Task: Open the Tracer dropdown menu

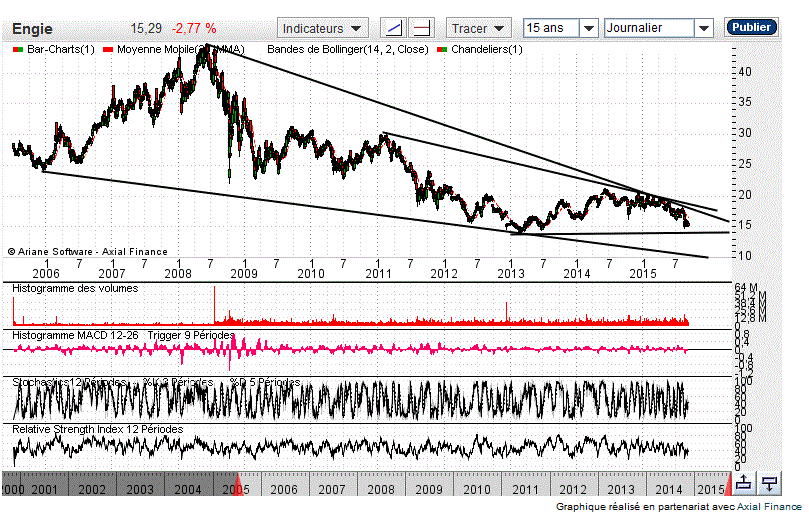Action: tap(477, 28)
